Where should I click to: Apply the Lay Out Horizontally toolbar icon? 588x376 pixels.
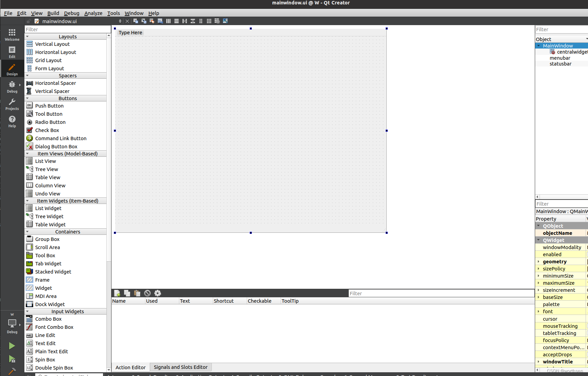point(168,21)
